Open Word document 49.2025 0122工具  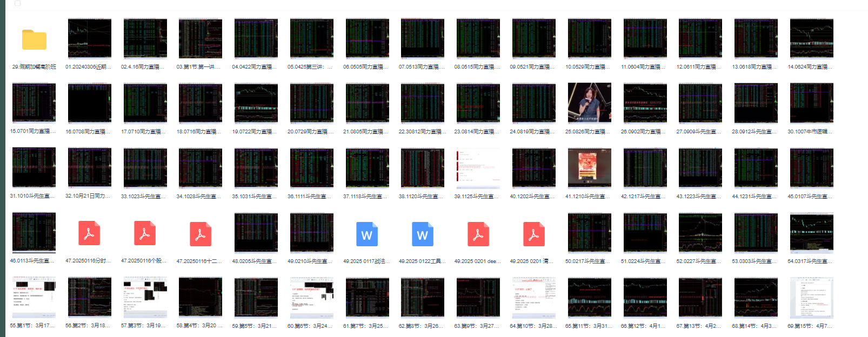(423, 233)
